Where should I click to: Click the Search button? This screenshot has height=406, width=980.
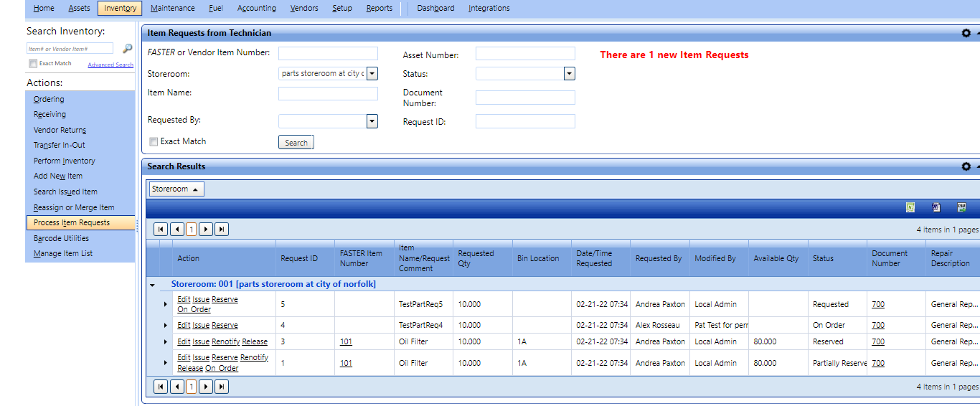click(x=296, y=143)
